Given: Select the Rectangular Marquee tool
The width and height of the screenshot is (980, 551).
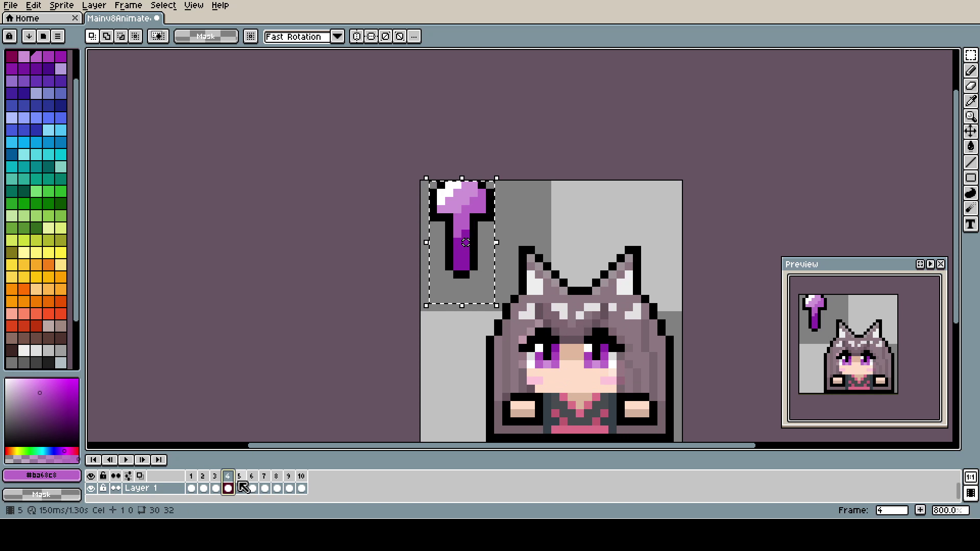Looking at the screenshot, I should tap(970, 55).
